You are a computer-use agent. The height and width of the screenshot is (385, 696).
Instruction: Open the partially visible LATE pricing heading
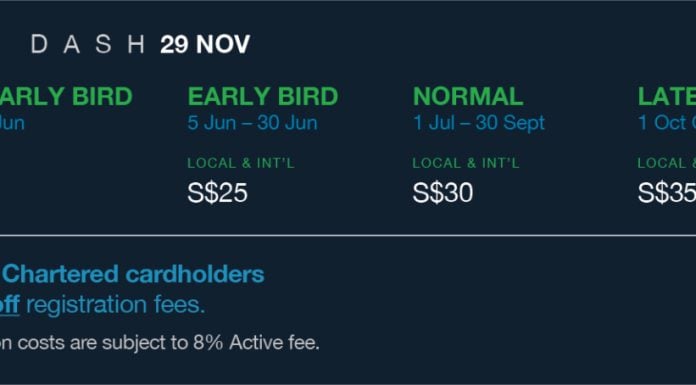pos(667,96)
